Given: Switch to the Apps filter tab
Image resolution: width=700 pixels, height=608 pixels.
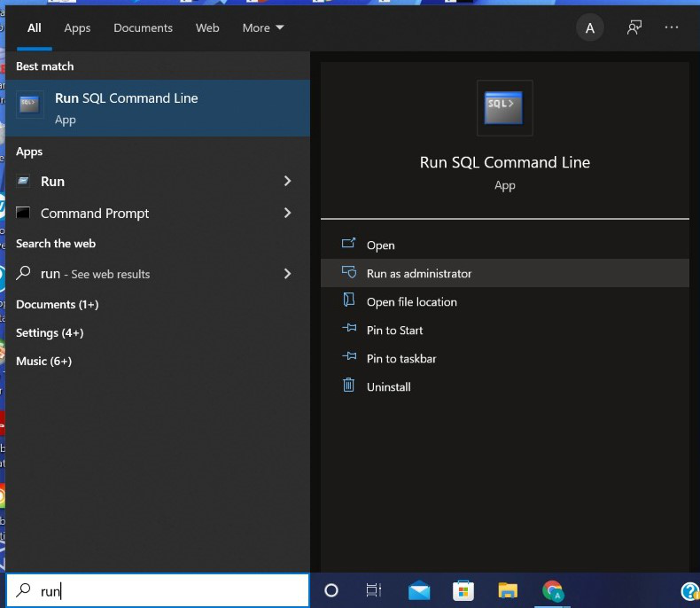Looking at the screenshot, I should pyautogui.click(x=77, y=27).
